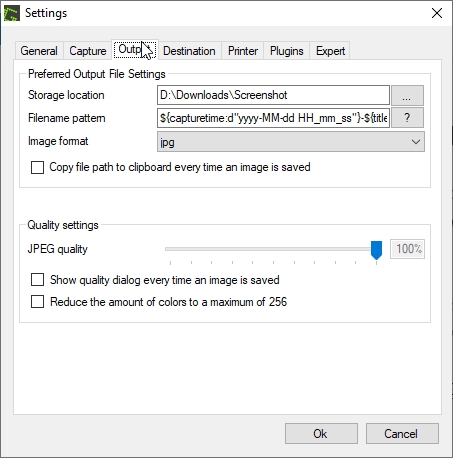The image size is (453, 458).
Task: Confirm settings with Ok button
Action: coord(321,434)
